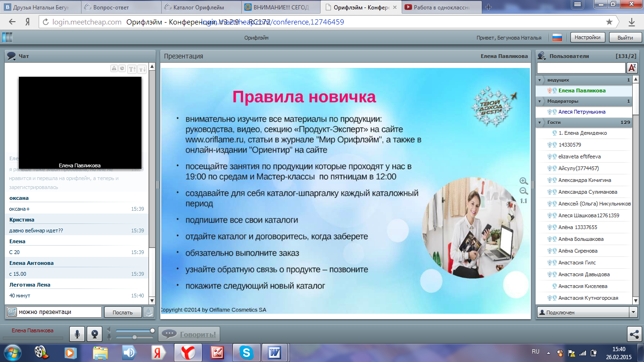This screenshot has height=362, width=644.
Task: Switch to the Друзья Натальи Бегуновой tab
Action: [x=40, y=7]
